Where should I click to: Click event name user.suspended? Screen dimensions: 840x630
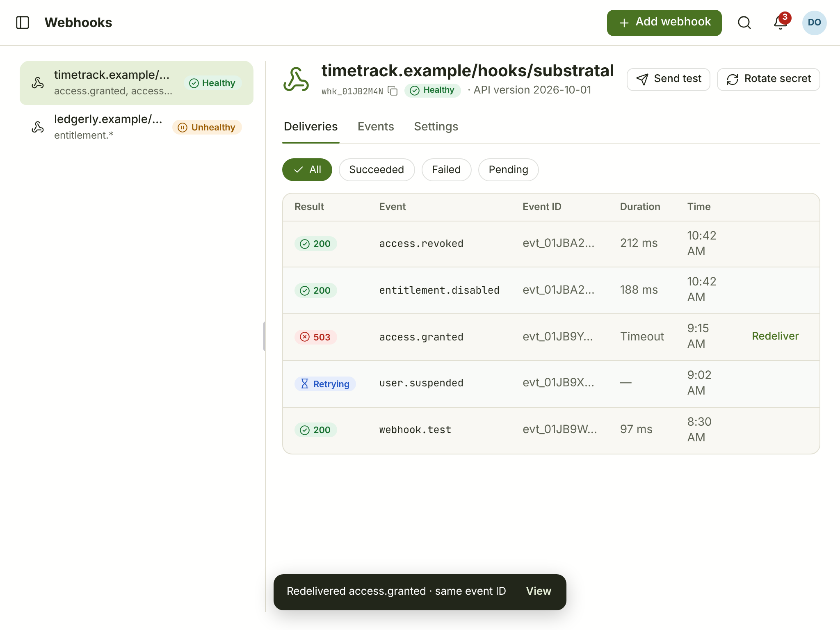(x=421, y=383)
